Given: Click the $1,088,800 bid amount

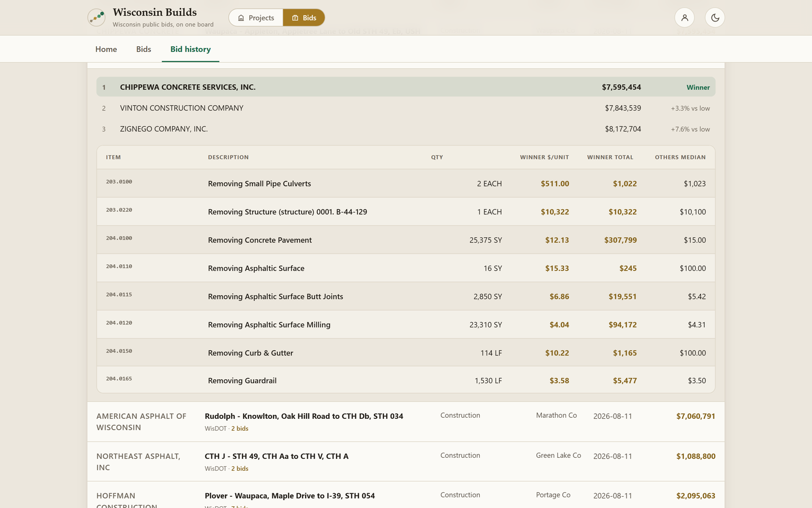Looking at the screenshot, I should pyautogui.click(x=696, y=456).
